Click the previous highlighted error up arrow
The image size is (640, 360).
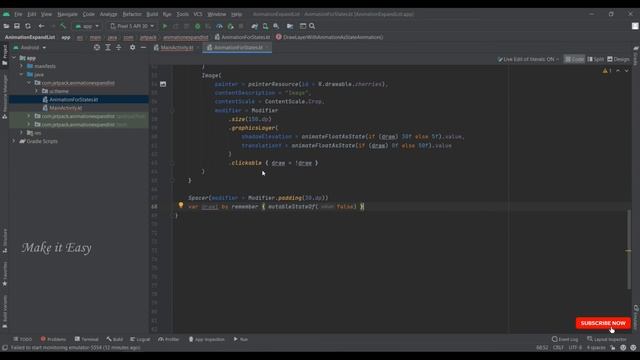(x=618, y=71)
